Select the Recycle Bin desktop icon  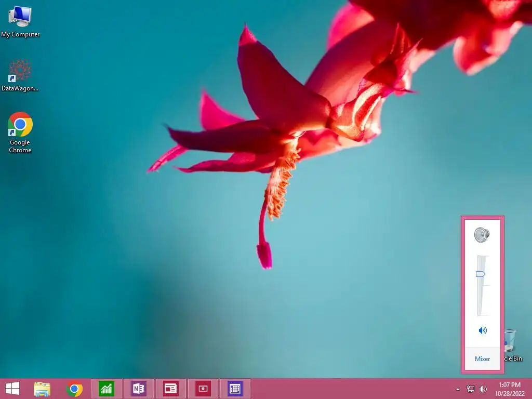pos(512,345)
